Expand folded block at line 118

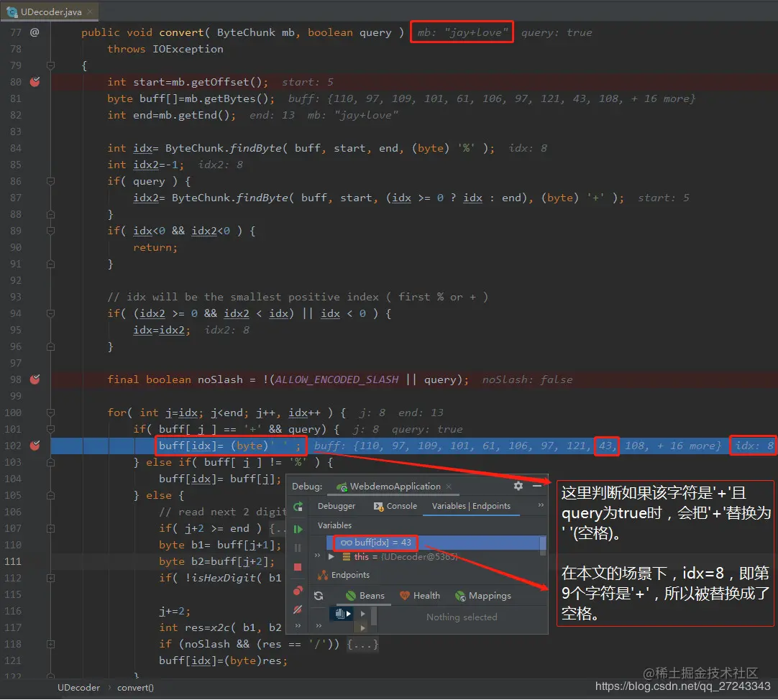pos(50,644)
